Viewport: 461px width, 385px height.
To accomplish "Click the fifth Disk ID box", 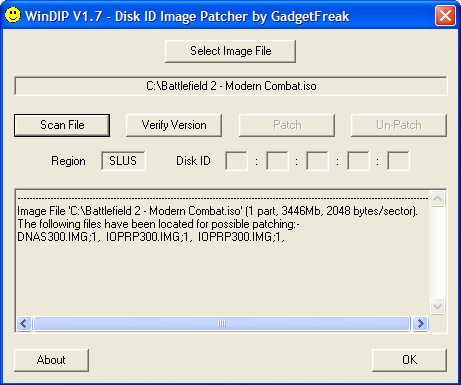I will (x=398, y=161).
